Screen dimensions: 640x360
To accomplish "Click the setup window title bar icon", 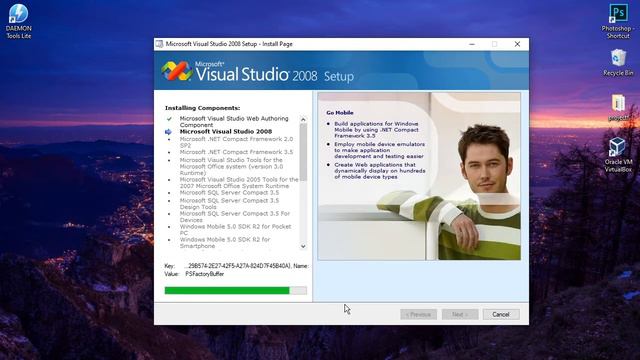I will [x=160, y=44].
